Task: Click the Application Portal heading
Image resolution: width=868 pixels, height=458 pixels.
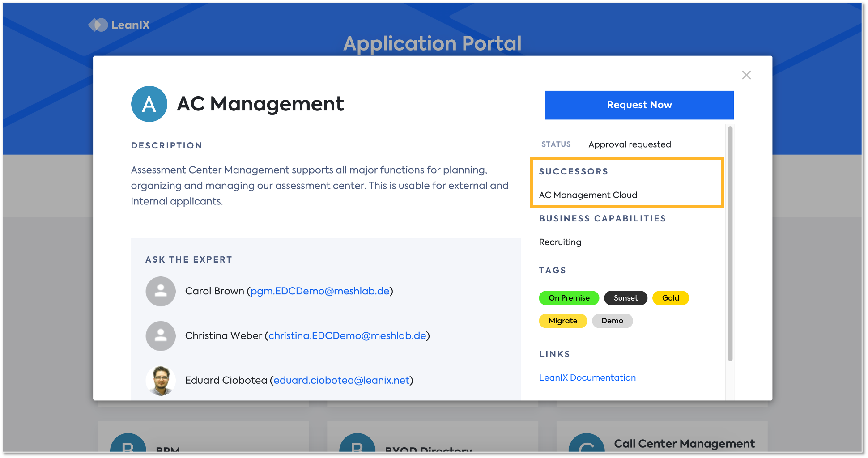Action: coord(432,43)
